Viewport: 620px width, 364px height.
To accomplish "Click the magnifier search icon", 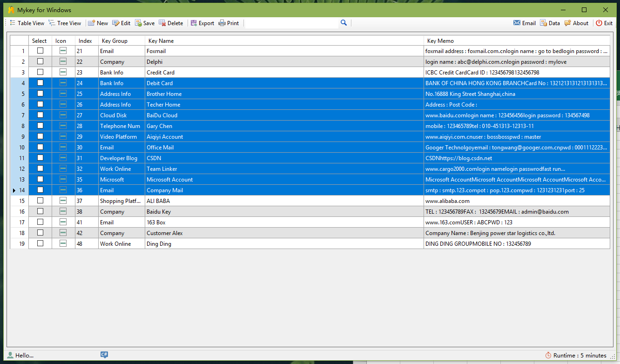I will pyautogui.click(x=344, y=23).
